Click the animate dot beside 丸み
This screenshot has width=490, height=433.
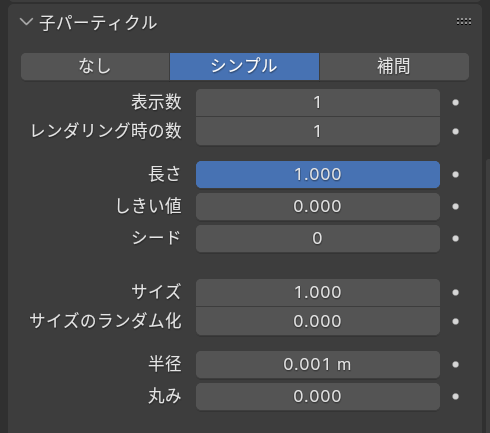pyautogui.click(x=455, y=396)
